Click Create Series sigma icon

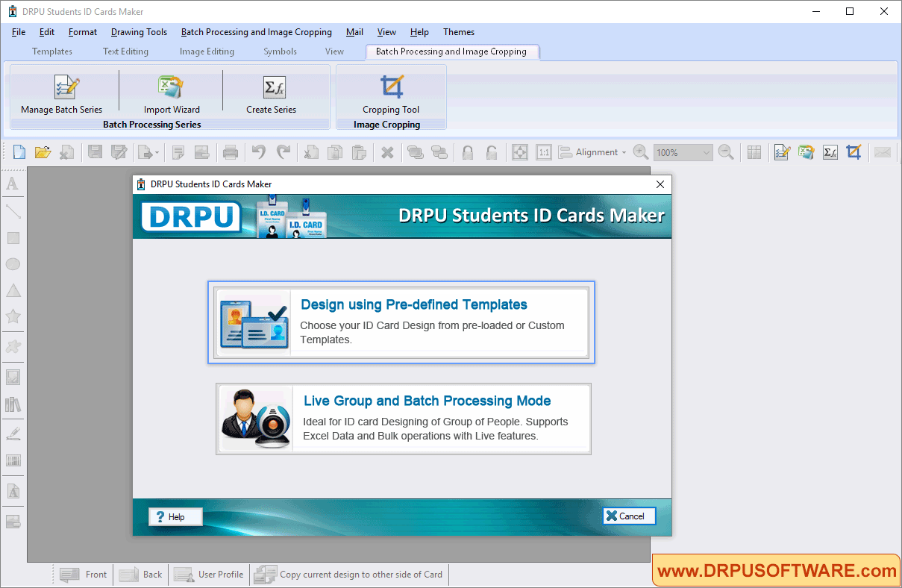[274, 87]
